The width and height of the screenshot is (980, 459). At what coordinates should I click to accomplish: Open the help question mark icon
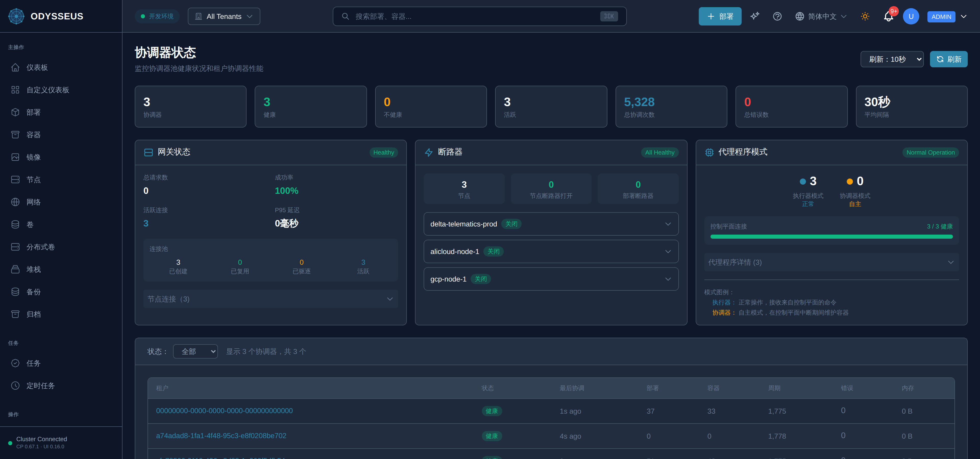[777, 16]
